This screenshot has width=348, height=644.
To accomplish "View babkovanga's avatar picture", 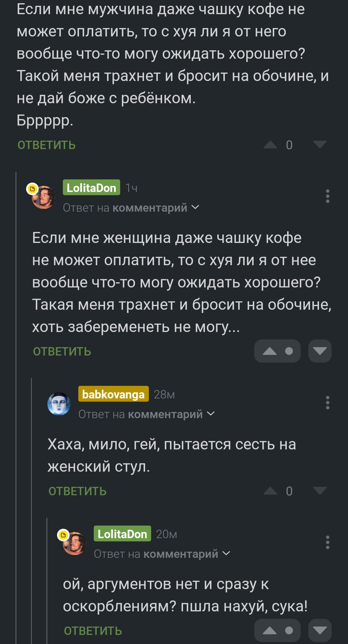I will (x=59, y=404).
